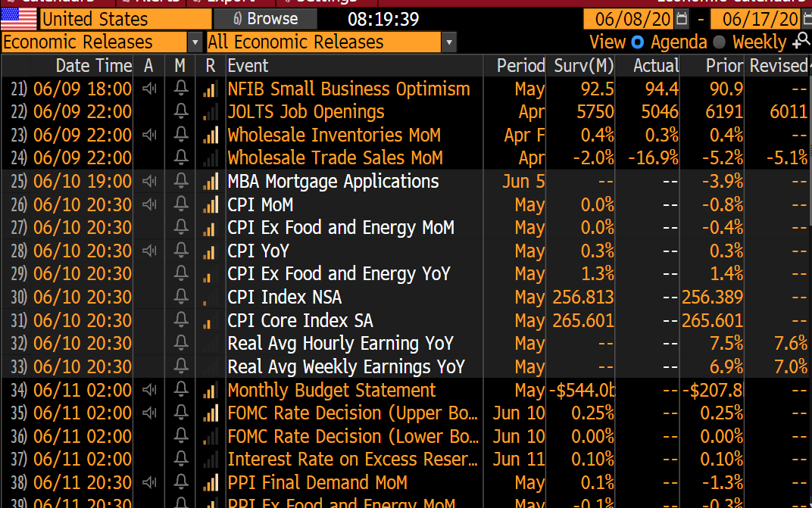Open the All Economic Releases dropdown arrow
The width and height of the screenshot is (812, 508).
coord(449,42)
